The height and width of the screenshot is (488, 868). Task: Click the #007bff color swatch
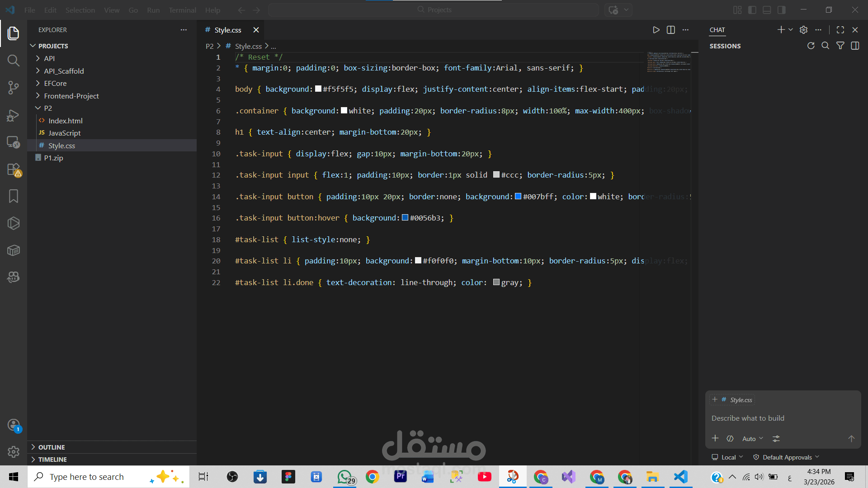click(518, 197)
